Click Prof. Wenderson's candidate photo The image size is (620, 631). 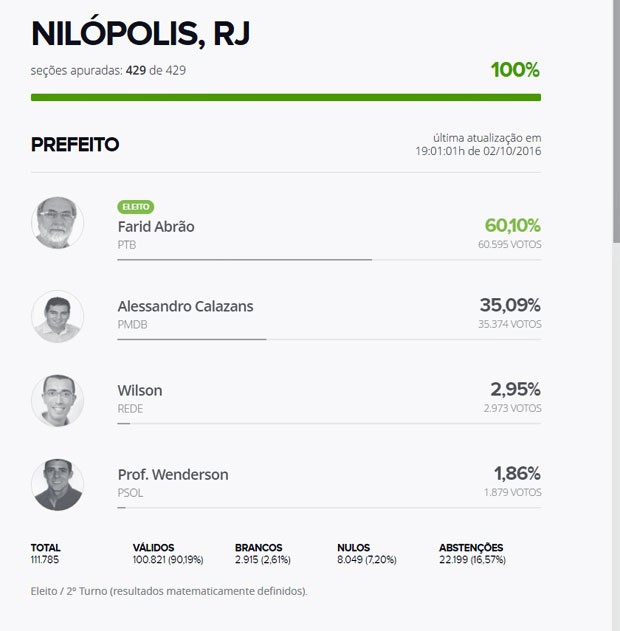(x=58, y=485)
